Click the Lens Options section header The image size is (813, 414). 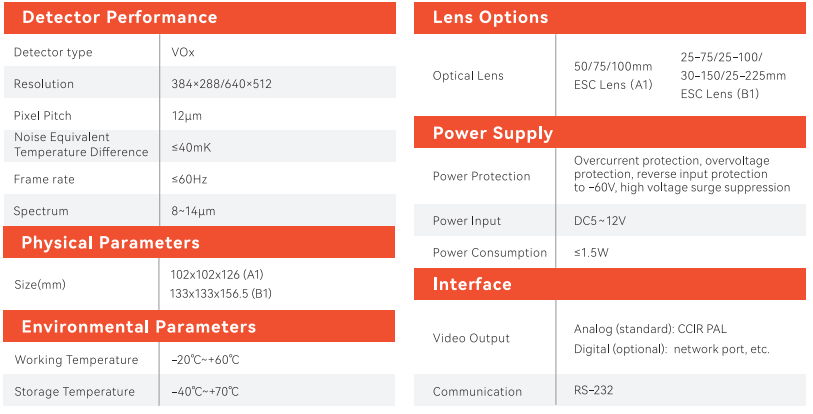tap(490, 17)
